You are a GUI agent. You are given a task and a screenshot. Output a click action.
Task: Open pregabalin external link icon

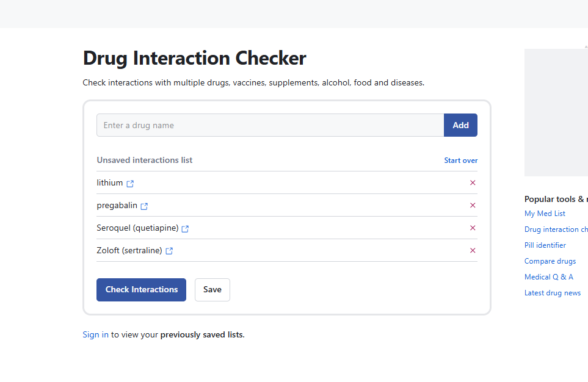point(144,206)
